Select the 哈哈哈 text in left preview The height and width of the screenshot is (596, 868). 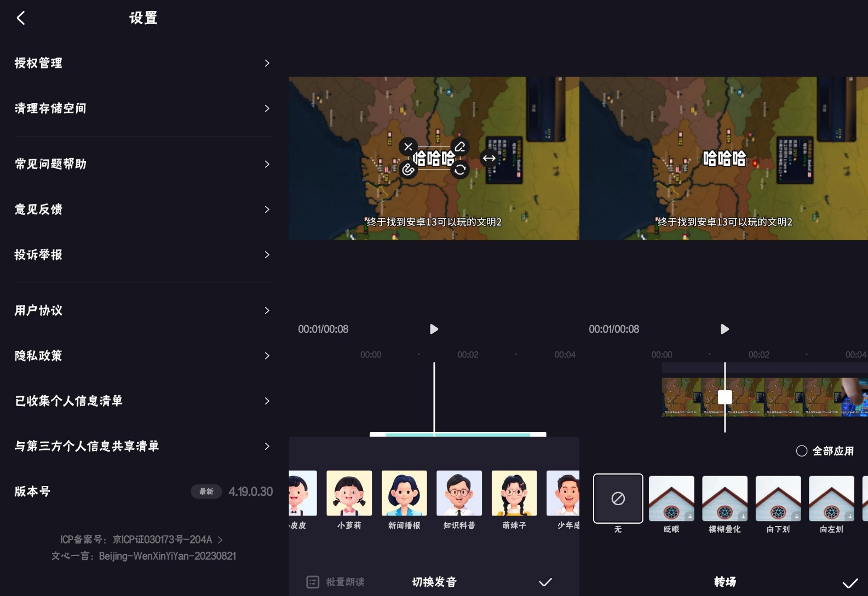coord(434,158)
